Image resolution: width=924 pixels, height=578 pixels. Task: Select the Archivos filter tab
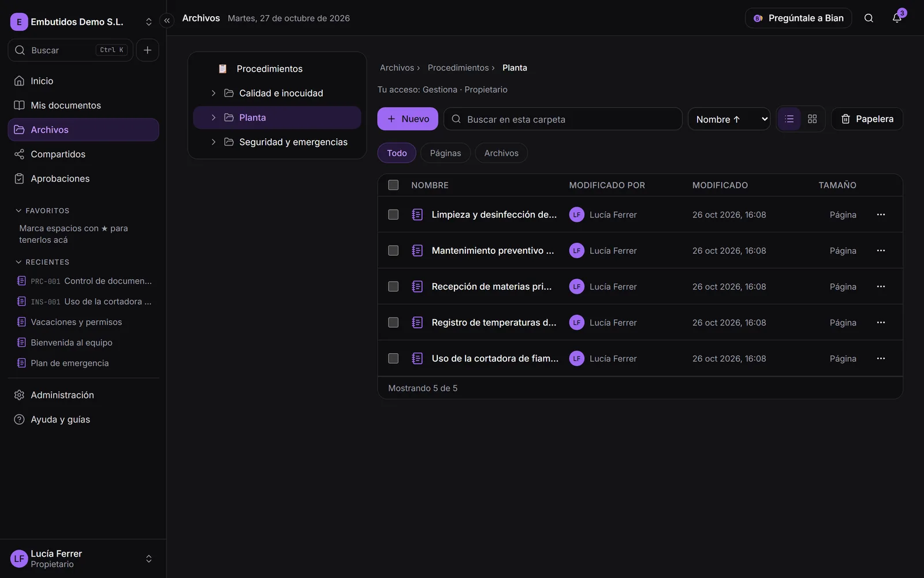pyautogui.click(x=501, y=153)
